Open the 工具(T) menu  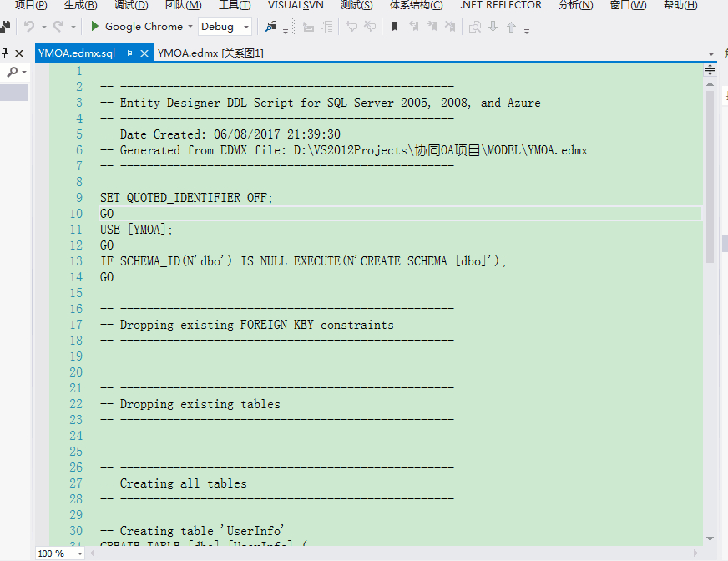click(x=235, y=5)
